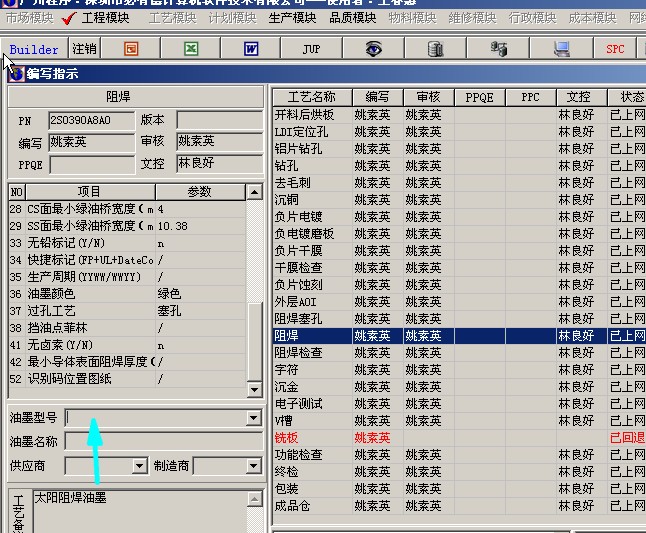Select the 开料后烘板 process row
This screenshot has width=646, height=533.
pyautogui.click(x=459, y=115)
